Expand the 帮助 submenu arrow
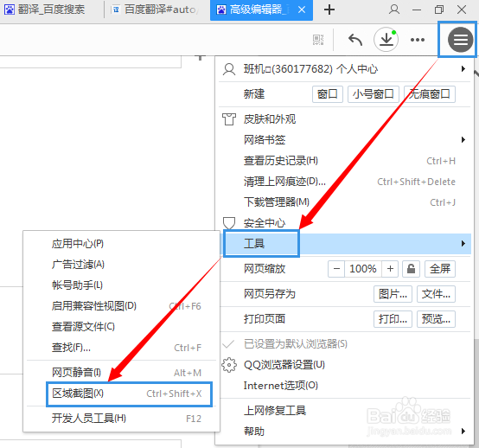Screen dimensions: 479x448 [x=463, y=432]
